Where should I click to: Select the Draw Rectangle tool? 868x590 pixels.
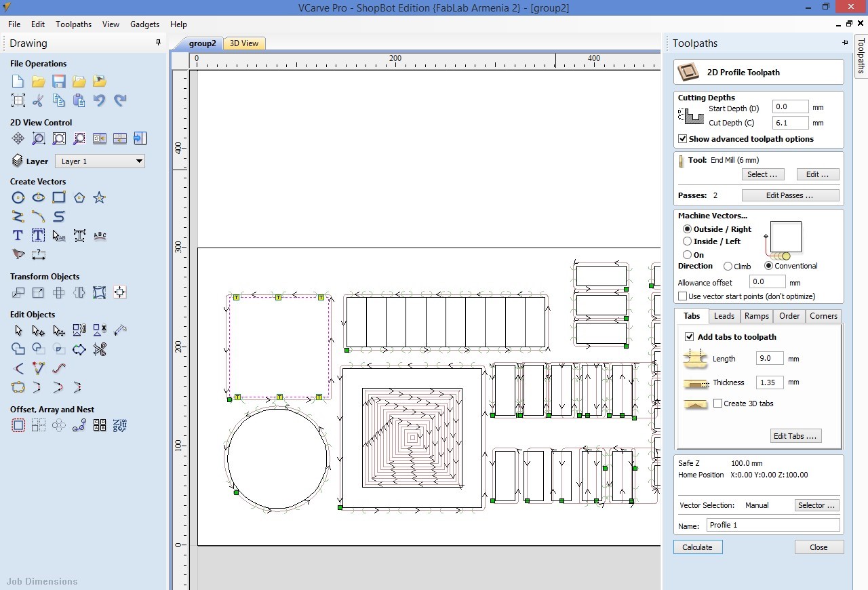59,197
